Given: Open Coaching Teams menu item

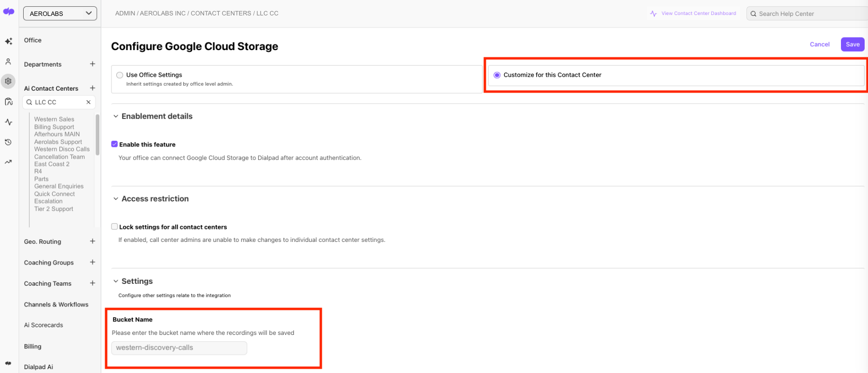Looking at the screenshot, I should click(48, 283).
